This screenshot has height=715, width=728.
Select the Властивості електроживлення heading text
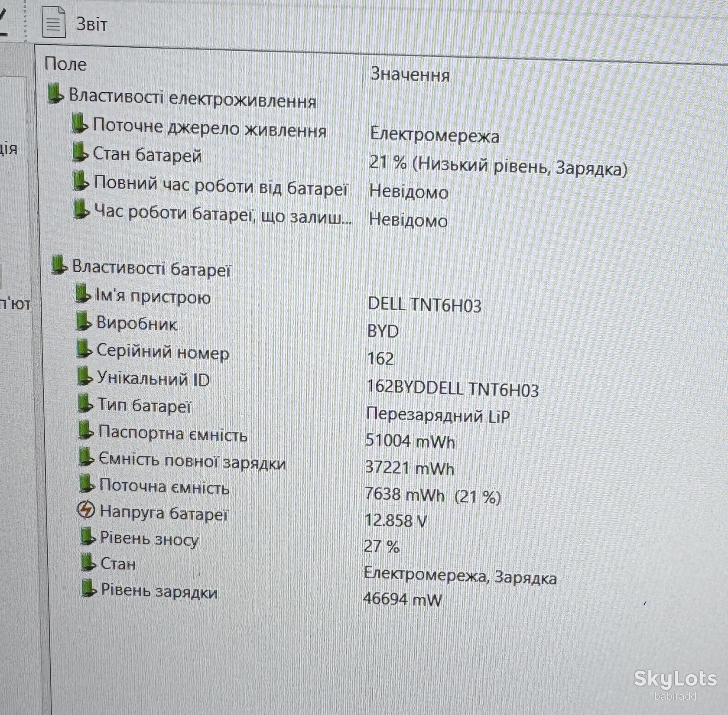192,98
